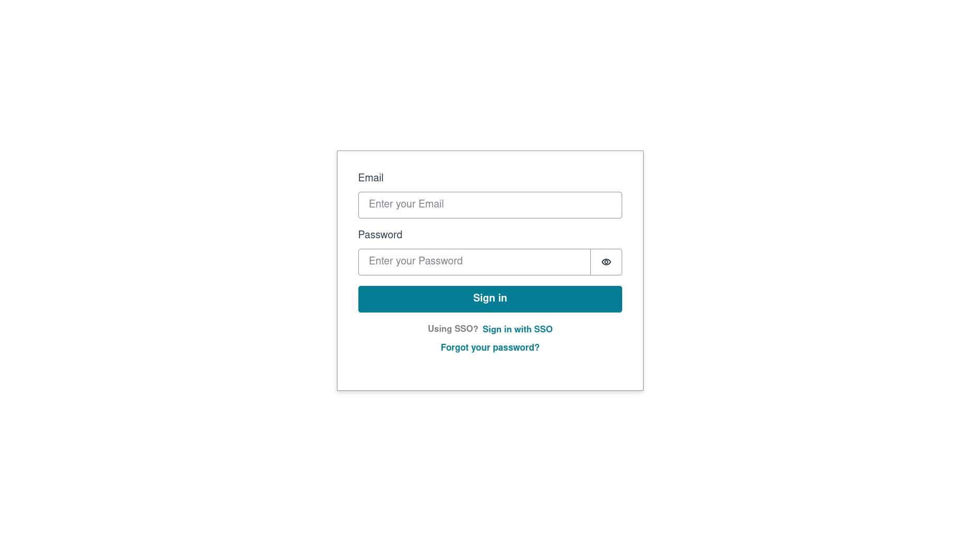Image resolution: width=980 pixels, height=543 pixels.
Task: Place cursor in the Email text box
Action: 489,205
